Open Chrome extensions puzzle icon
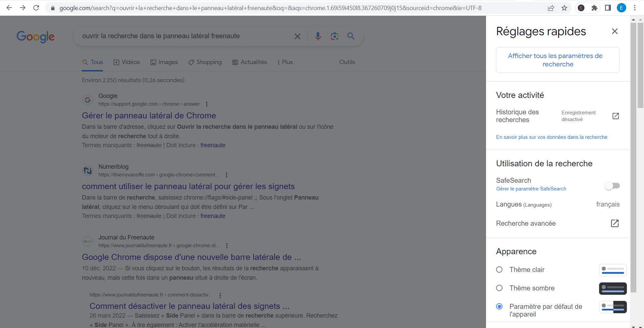This screenshot has width=644, height=328. coord(594,8)
